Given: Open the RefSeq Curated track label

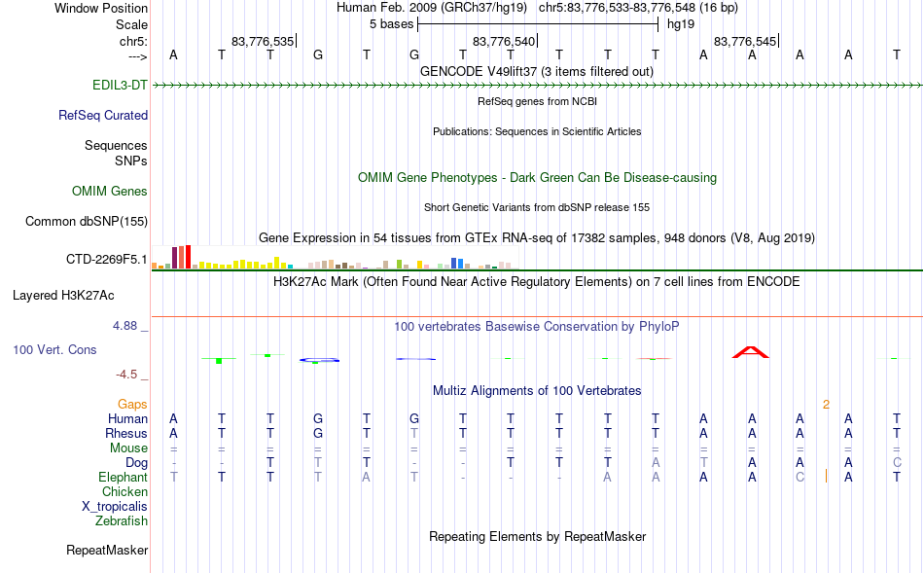Looking at the screenshot, I should (103, 115).
